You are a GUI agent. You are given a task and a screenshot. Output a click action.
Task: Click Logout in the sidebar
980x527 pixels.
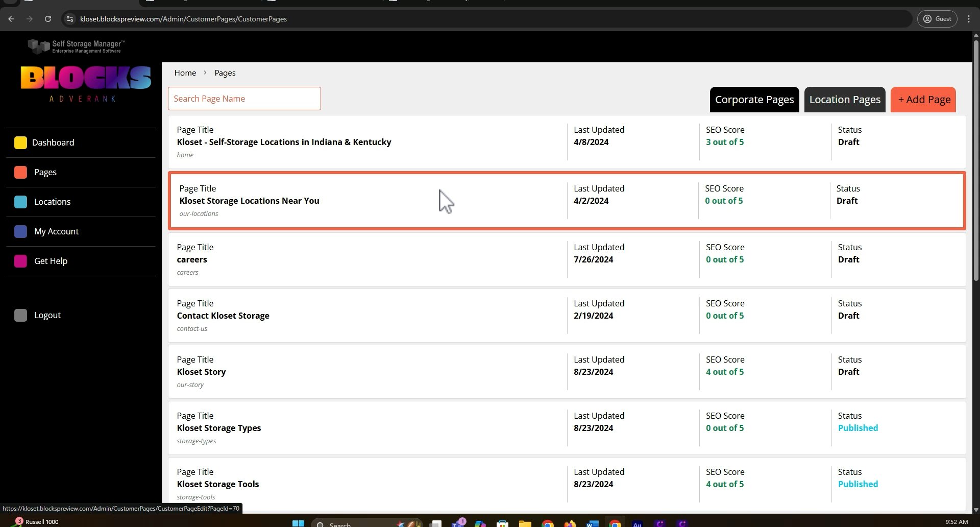pyautogui.click(x=47, y=315)
